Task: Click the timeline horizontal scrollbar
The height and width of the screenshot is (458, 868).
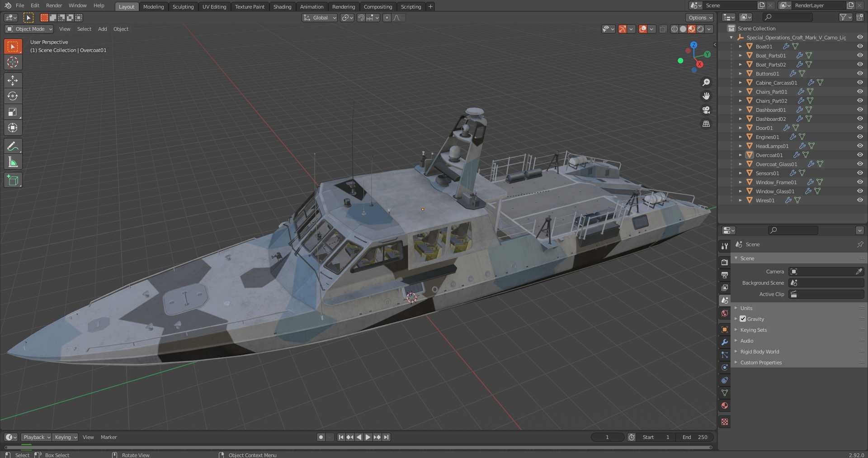Action: [357, 448]
